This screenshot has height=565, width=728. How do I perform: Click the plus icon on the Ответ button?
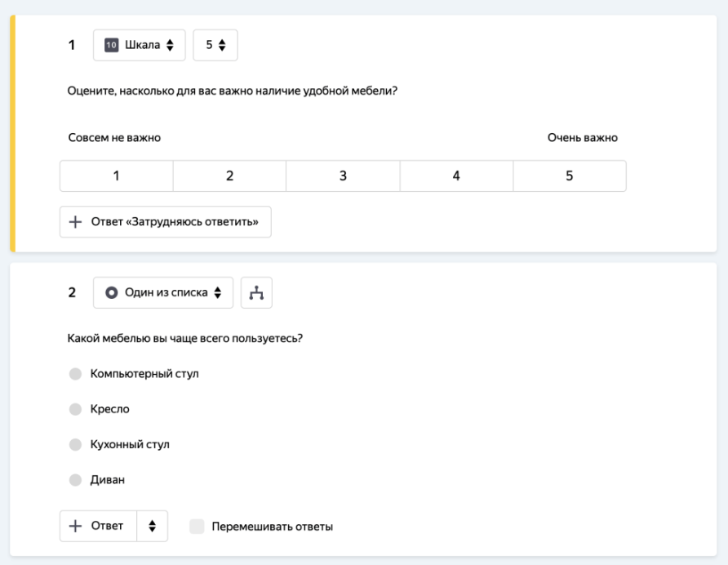(x=75, y=526)
